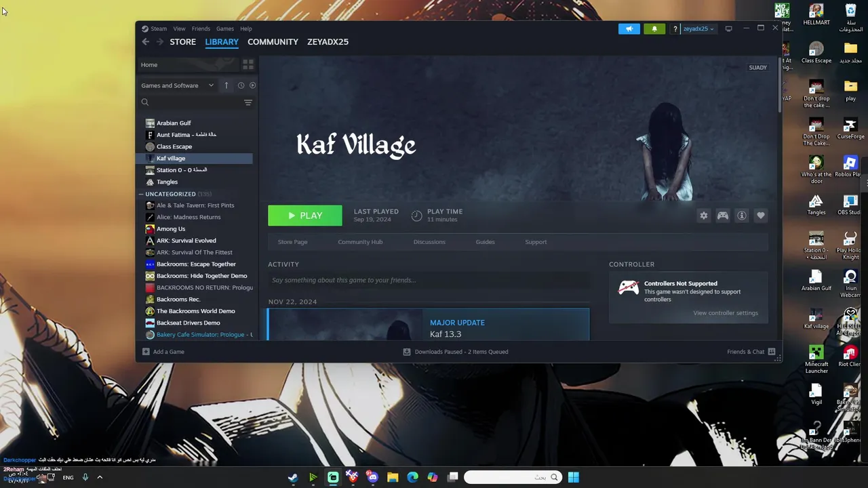
Task: Open Steam from the taskbar
Action: 293,477
